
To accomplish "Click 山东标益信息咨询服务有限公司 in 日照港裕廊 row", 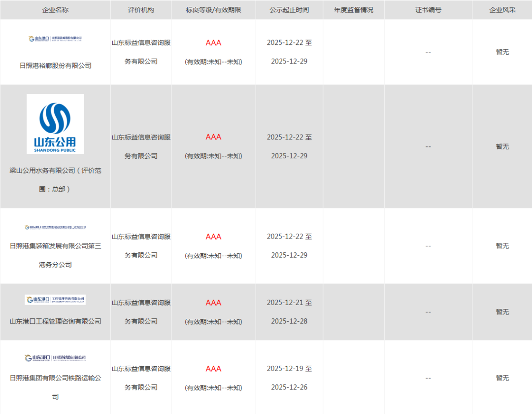I will coord(141,52).
